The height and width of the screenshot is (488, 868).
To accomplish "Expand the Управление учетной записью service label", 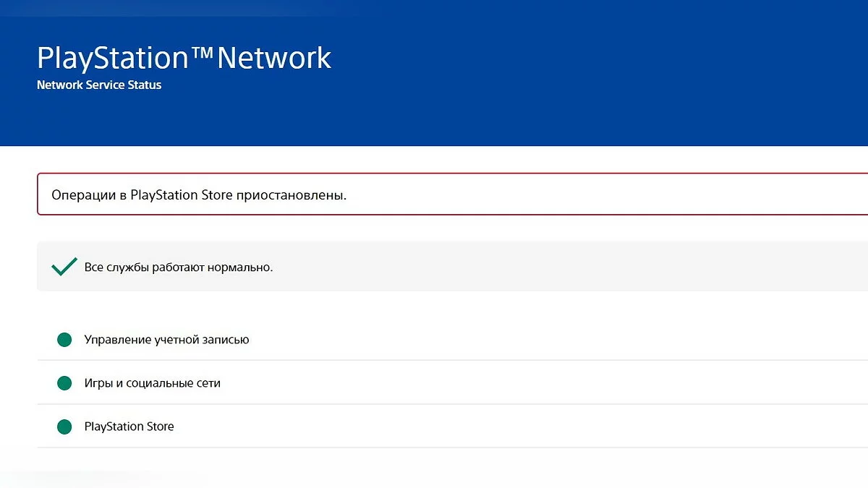I will pos(166,340).
